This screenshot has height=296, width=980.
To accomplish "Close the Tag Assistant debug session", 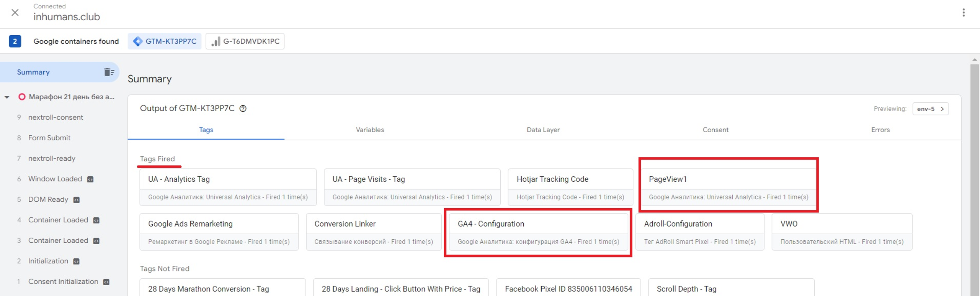I will 15,13.
